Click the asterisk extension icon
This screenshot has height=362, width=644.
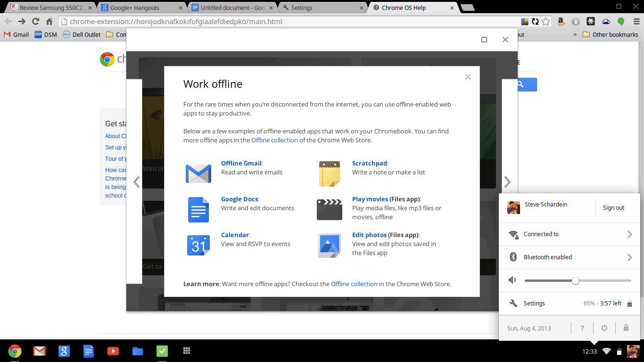[591, 21]
